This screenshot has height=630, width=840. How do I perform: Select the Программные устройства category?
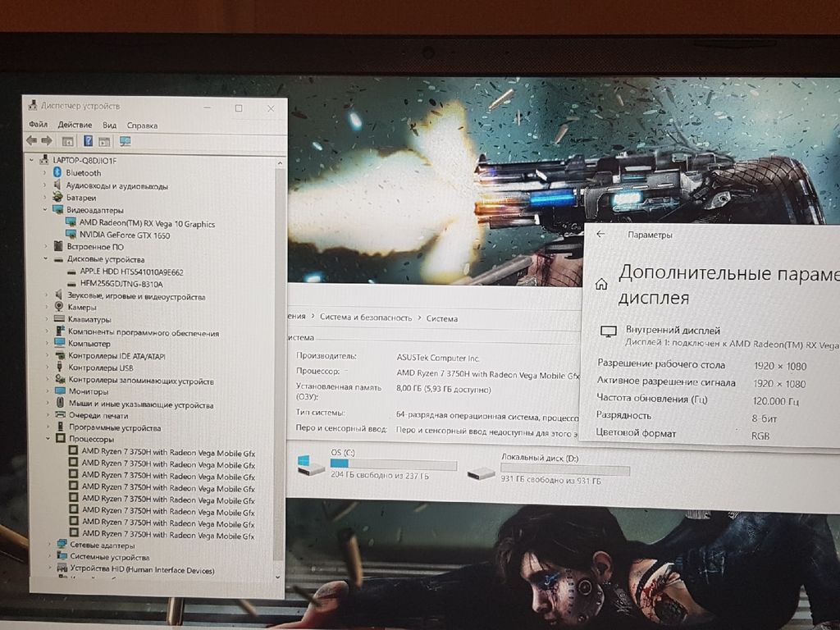click(x=115, y=427)
